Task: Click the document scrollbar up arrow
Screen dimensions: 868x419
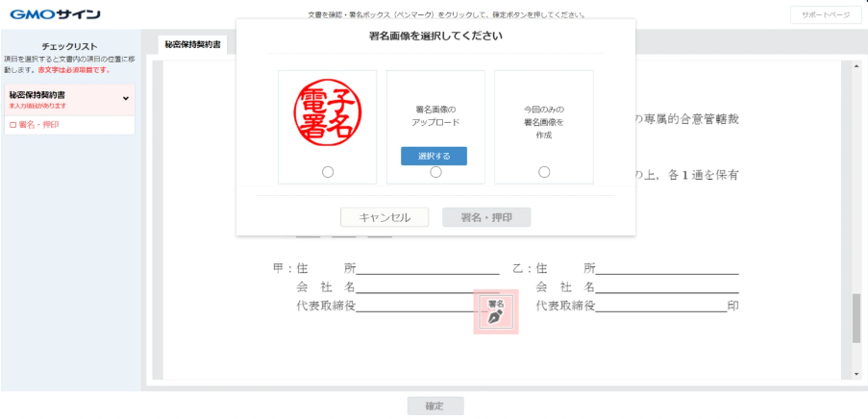Action: click(856, 66)
